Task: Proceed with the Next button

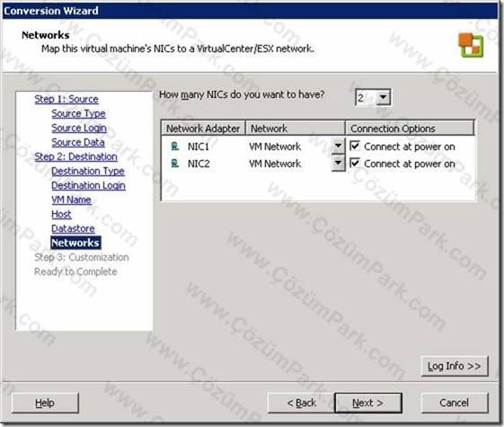Action: (368, 403)
